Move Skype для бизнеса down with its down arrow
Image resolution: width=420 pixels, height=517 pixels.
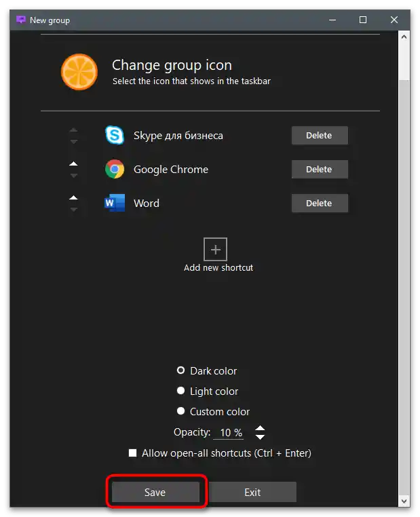point(74,141)
